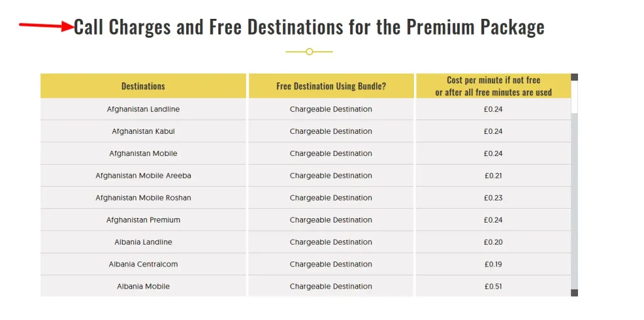Click the Albania Centralcom cell
Image resolution: width=644 pixels, height=320 pixels.
click(143, 265)
